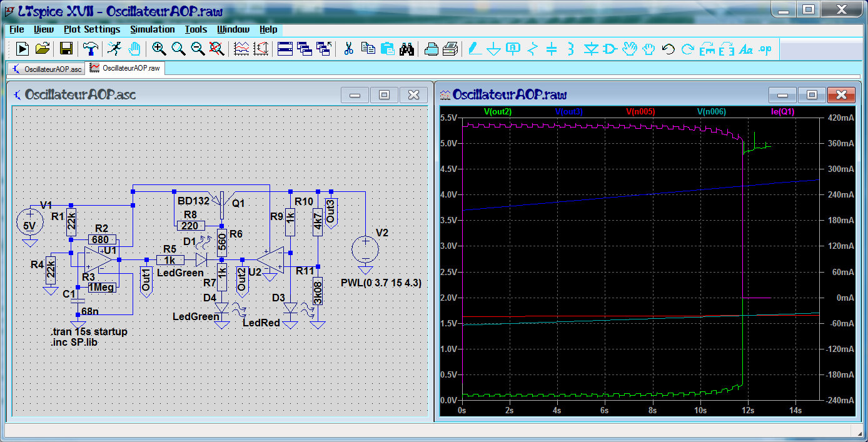
Task: Select the pencil wire tool
Action: point(474,48)
